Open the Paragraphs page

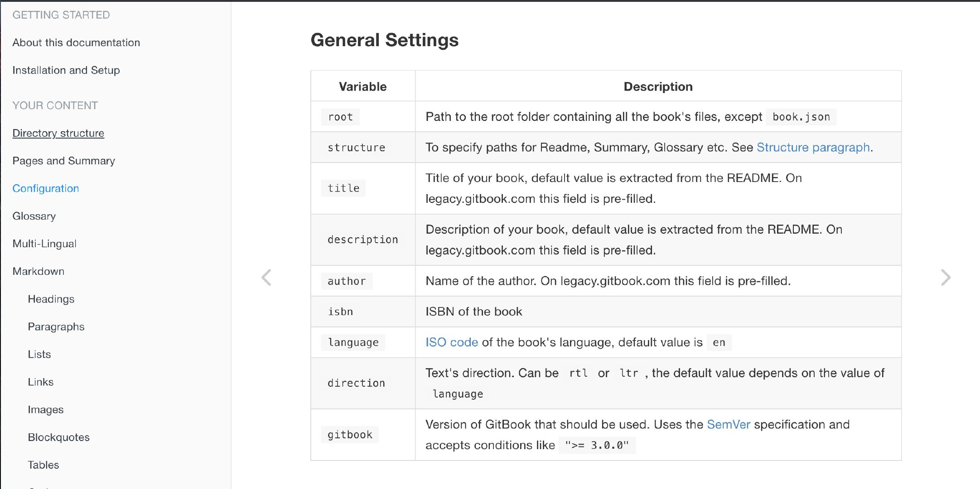[56, 326]
